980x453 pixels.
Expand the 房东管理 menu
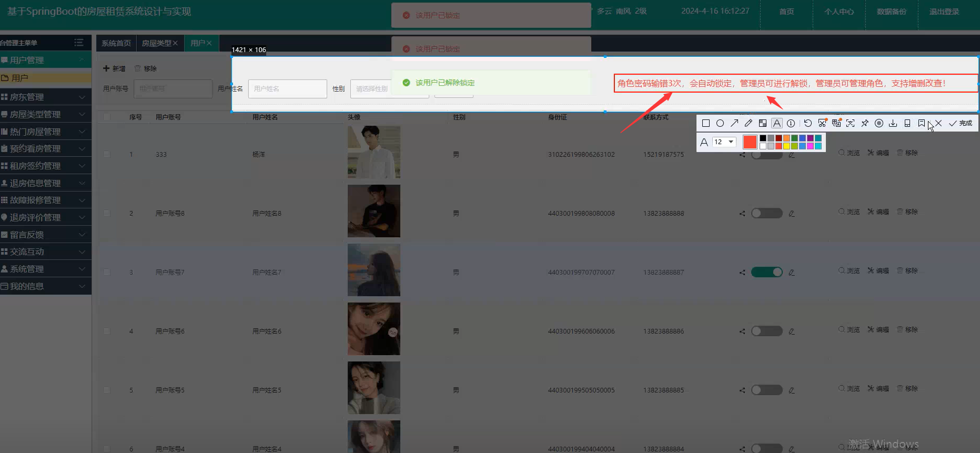tap(46, 97)
